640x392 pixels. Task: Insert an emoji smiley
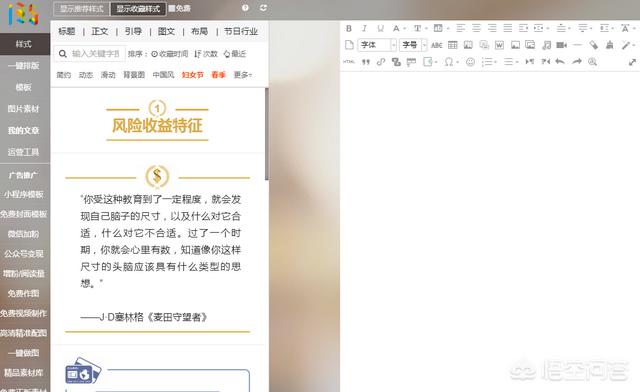470,62
